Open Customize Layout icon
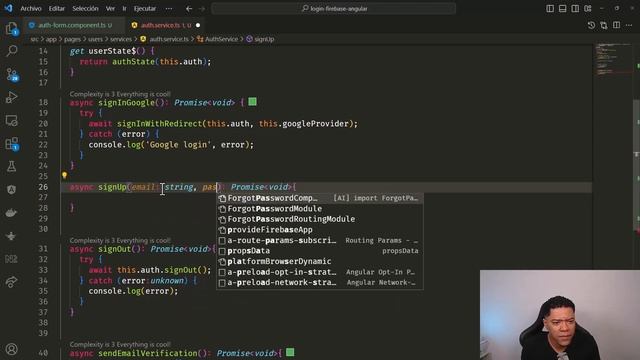This screenshot has height=360, width=640. pyautogui.click(x=588, y=8)
